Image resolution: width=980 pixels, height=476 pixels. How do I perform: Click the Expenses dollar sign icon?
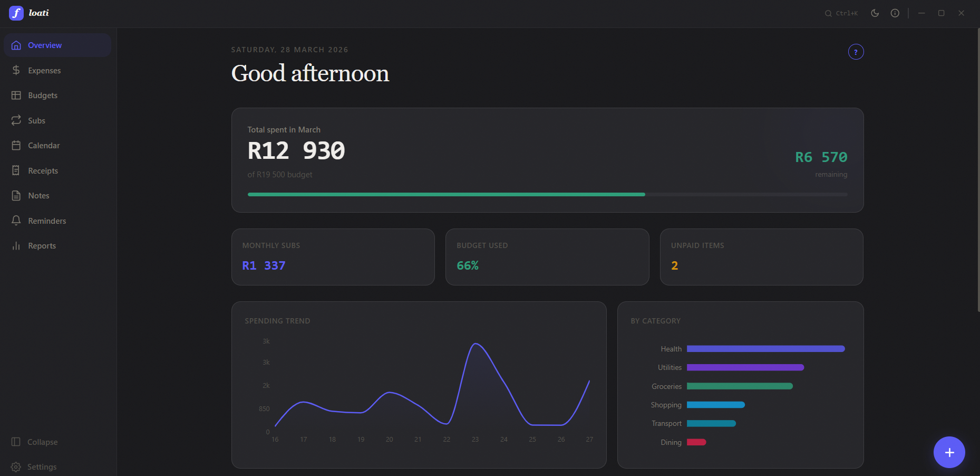(x=16, y=70)
